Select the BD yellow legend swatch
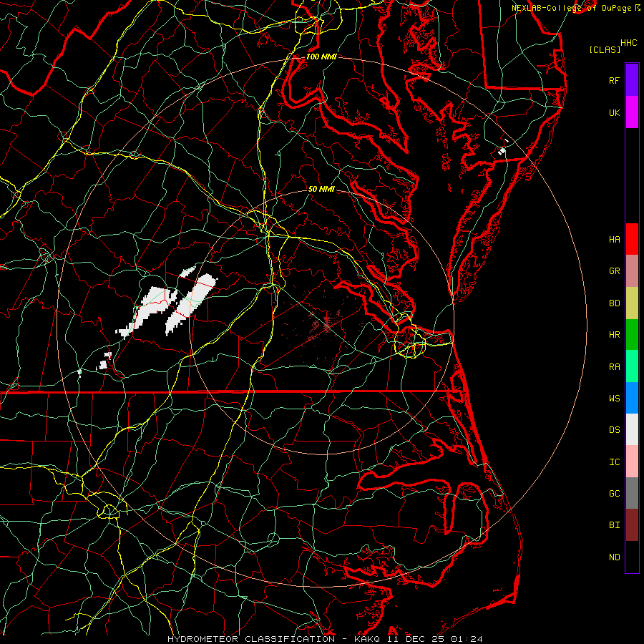 coord(632,303)
